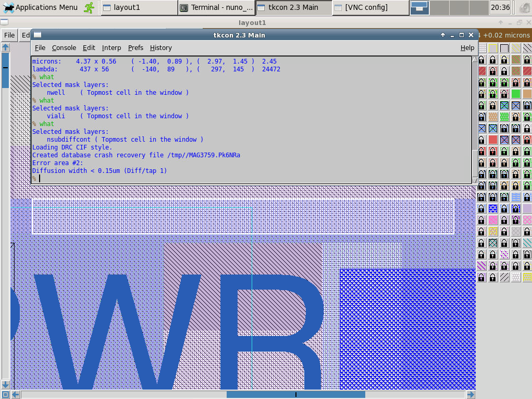Open the tkcon File menu

(40, 48)
